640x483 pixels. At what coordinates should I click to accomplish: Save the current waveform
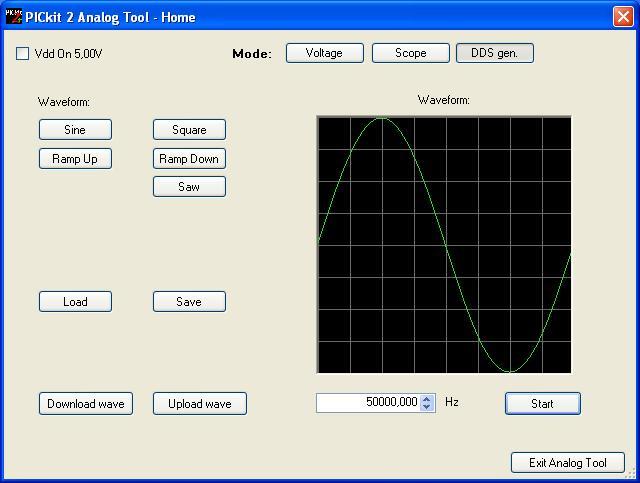189,302
